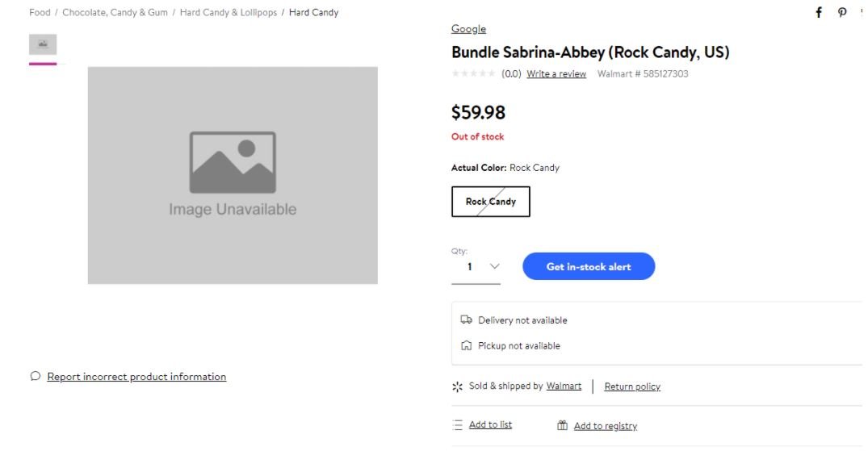This screenshot has height=451, width=868.
Task: Click the Walmart seller link
Action: (x=564, y=386)
